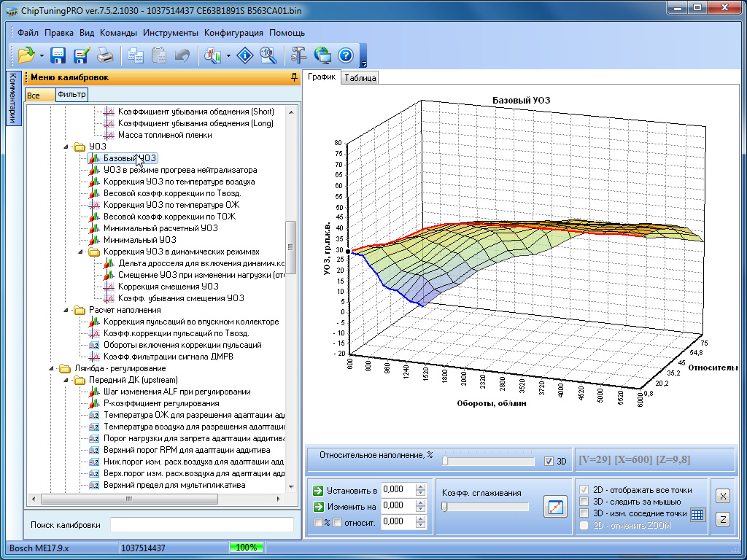
Task: Open the Инструменты menu
Action: tap(171, 33)
